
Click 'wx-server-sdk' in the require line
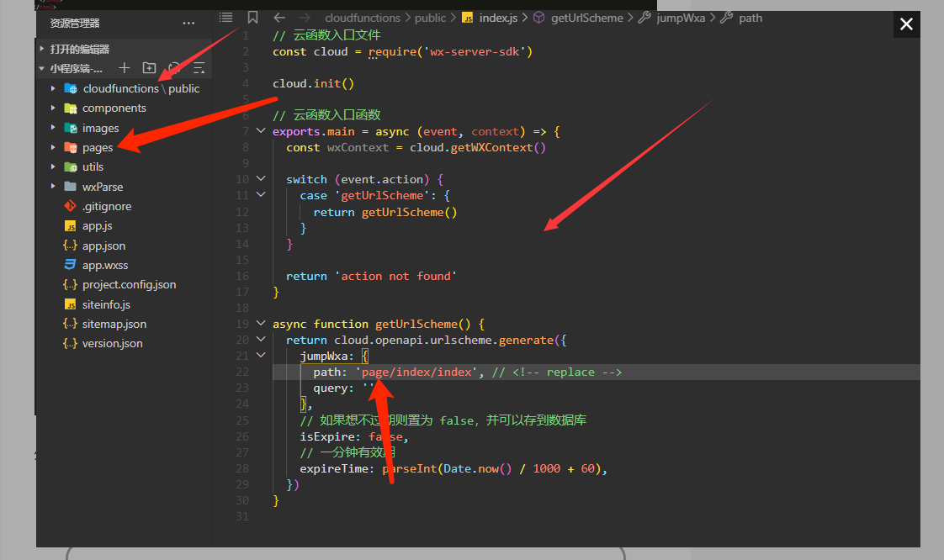click(x=475, y=52)
